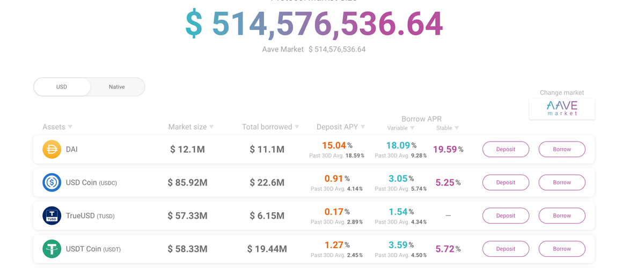The image size is (644, 268).
Task: Sort by Deposit APY column
Action: [341, 127]
